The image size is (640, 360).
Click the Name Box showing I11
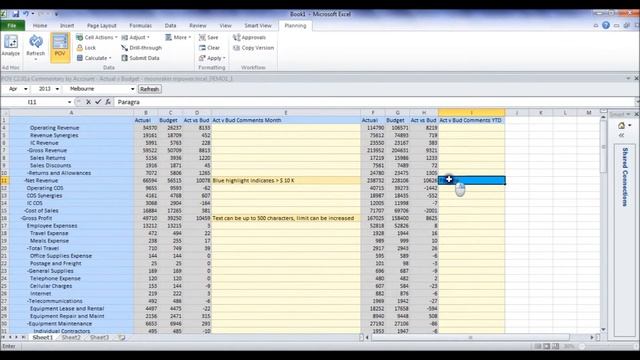coord(33,102)
